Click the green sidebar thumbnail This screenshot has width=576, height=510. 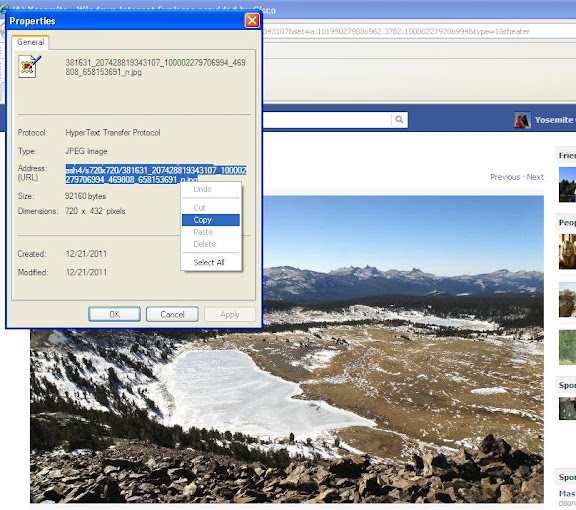pyautogui.click(x=567, y=347)
